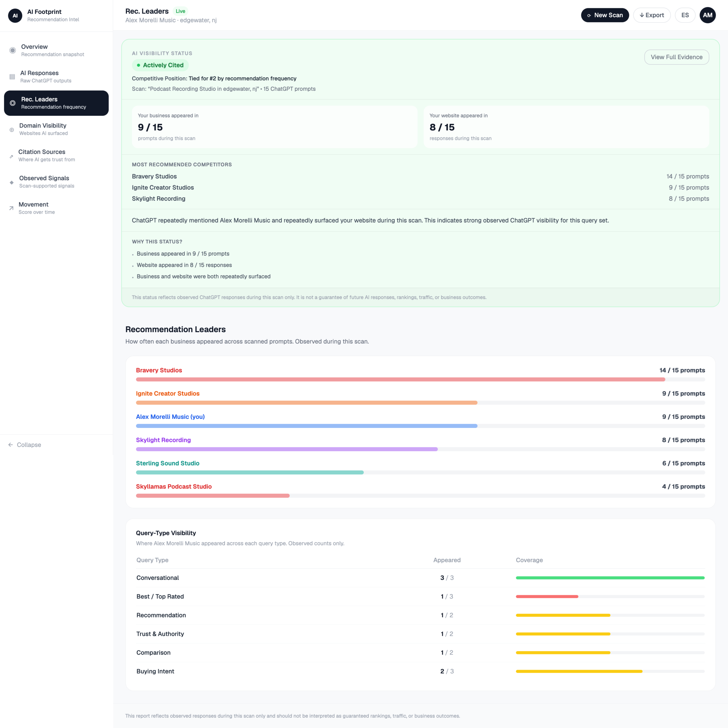Click the website appeared 8 / 15 card
The image size is (728, 728).
pos(566,127)
